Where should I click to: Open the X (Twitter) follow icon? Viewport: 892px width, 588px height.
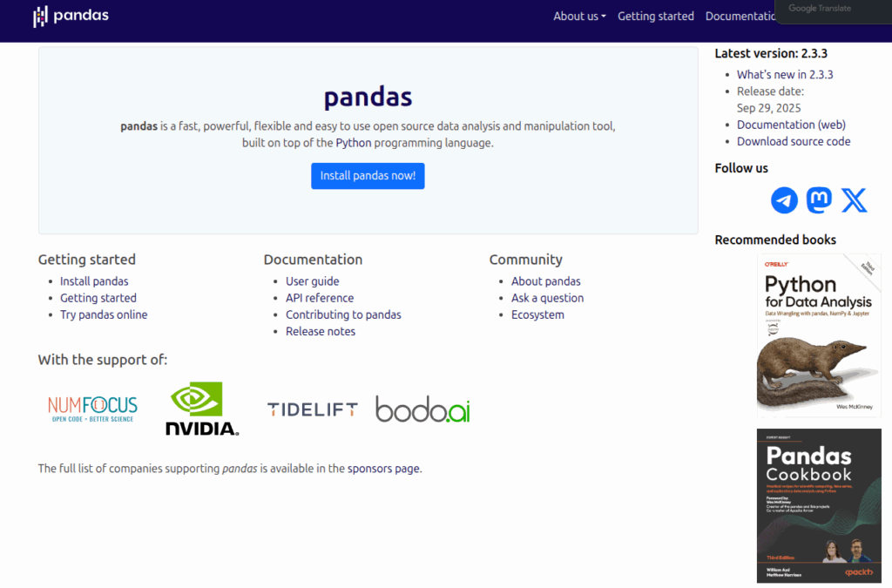point(855,200)
